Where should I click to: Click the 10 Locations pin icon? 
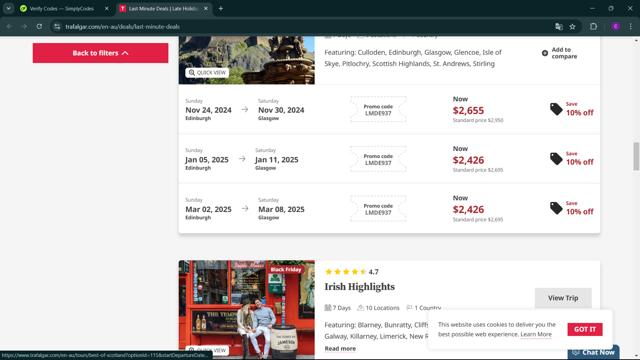pyautogui.click(x=360, y=308)
